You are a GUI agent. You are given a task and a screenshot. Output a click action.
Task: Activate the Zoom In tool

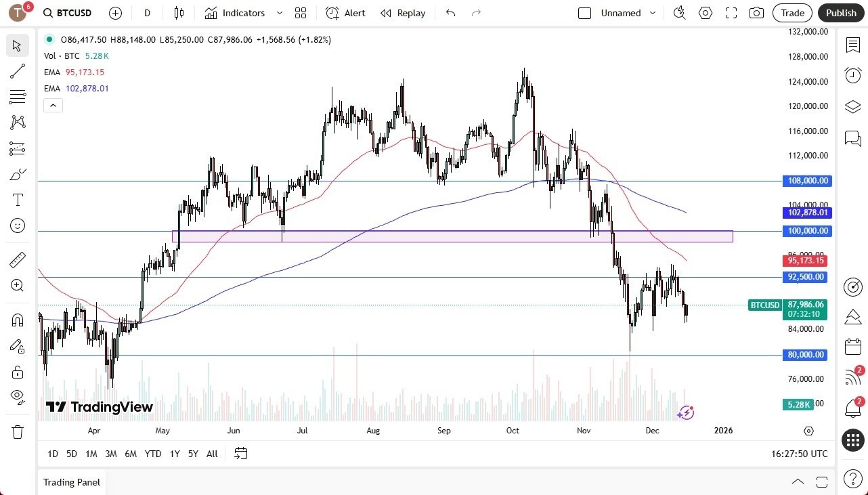pos(18,285)
